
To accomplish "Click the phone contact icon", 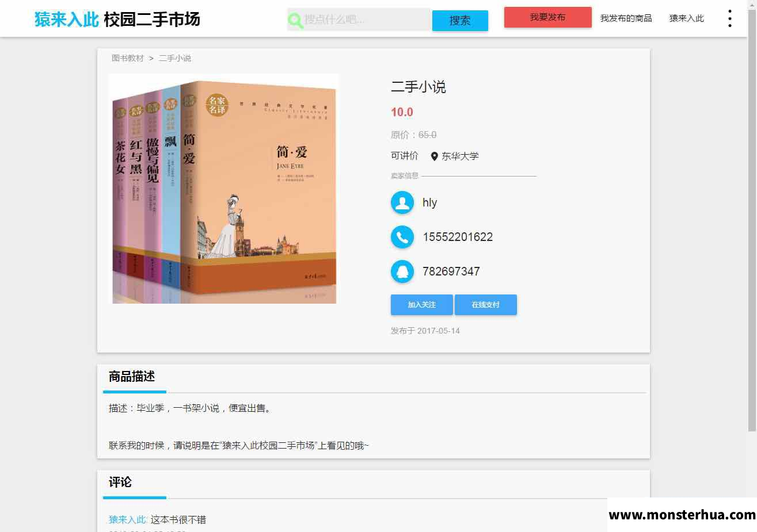I will pyautogui.click(x=402, y=237).
